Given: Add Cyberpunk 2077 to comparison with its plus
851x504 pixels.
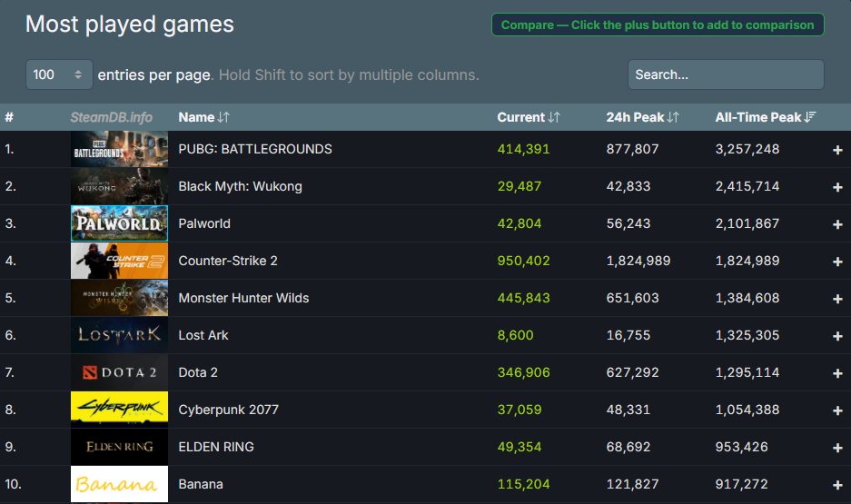Looking at the screenshot, I should [837, 410].
